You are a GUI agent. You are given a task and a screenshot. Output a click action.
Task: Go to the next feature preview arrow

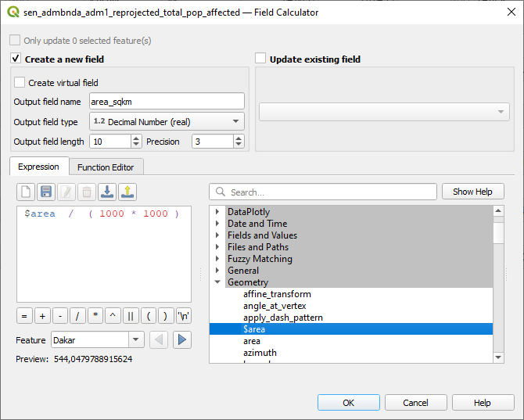pyautogui.click(x=182, y=339)
